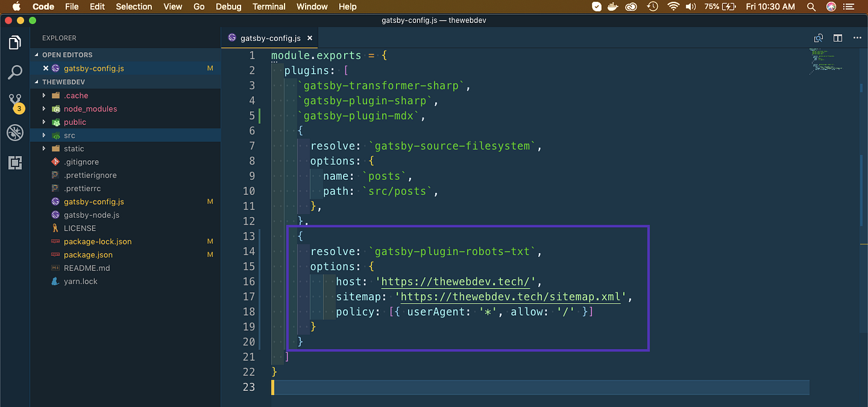Click line number 13 in gutter

(x=248, y=236)
